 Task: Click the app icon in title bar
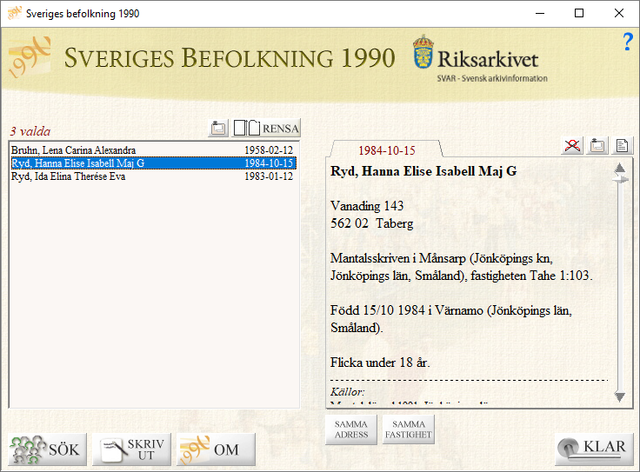(x=15, y=13)
